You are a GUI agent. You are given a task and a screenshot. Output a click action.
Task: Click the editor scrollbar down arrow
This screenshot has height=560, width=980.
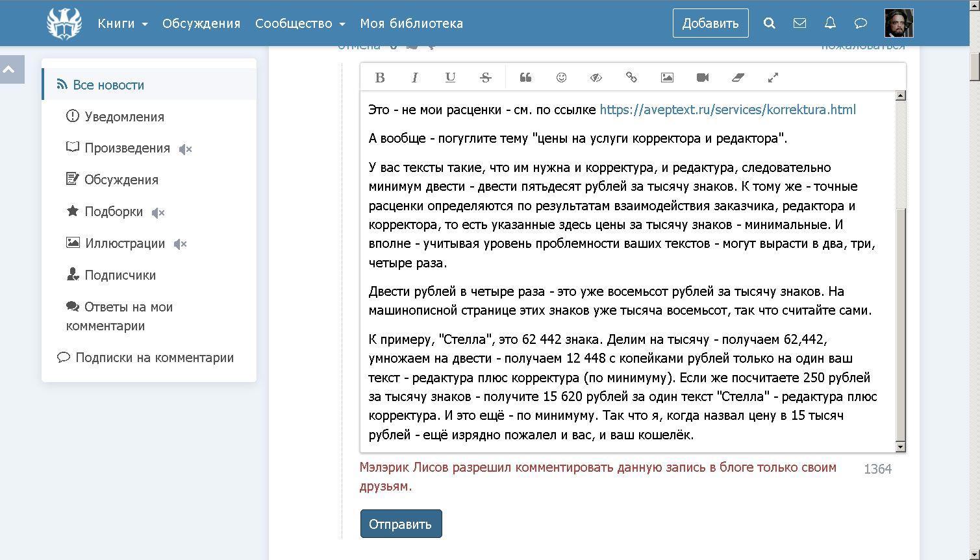[x=900, y=446]
